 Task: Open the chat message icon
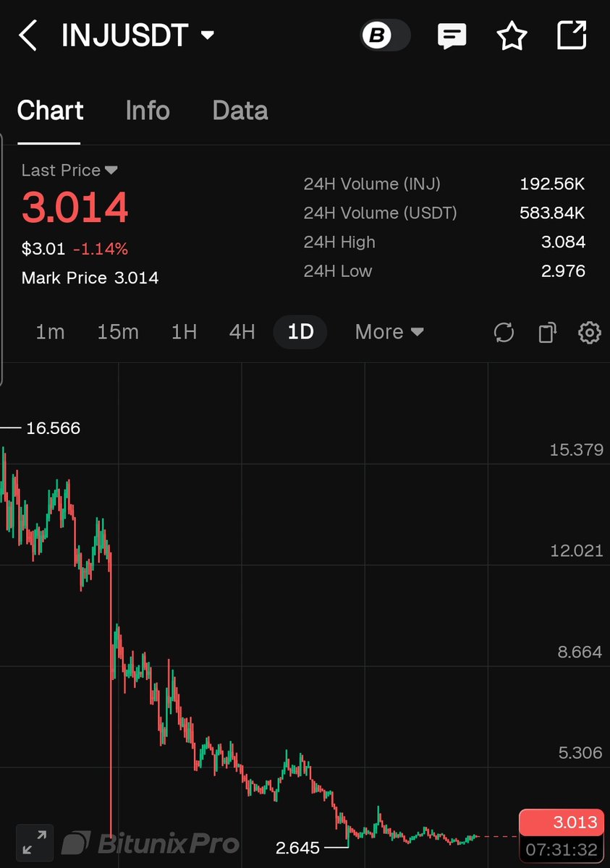[452, 35]
